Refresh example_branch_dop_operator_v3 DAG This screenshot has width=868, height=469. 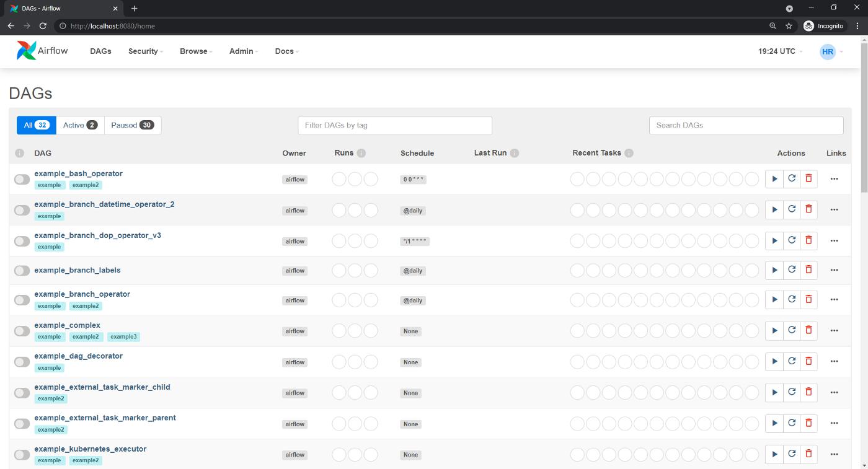click(792, 240)
